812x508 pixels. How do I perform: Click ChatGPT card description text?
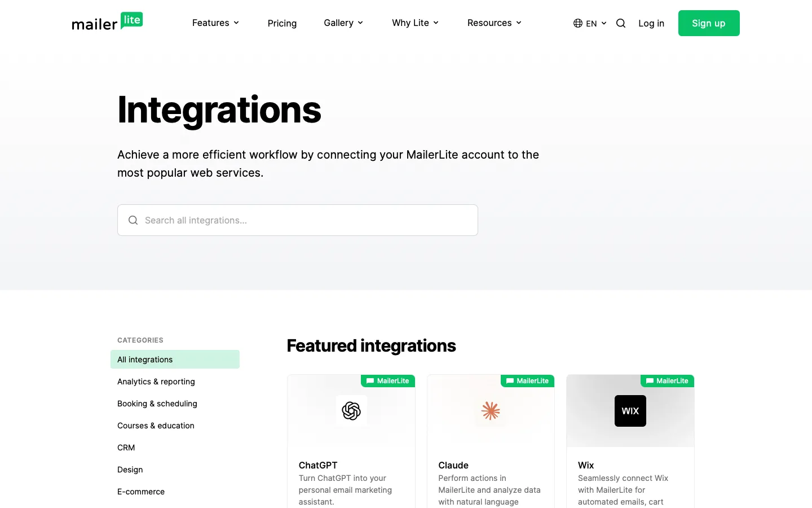345,490
